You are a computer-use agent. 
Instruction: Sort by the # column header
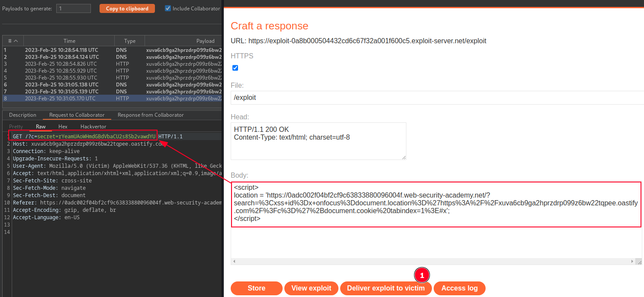click(x=13, y=41)
